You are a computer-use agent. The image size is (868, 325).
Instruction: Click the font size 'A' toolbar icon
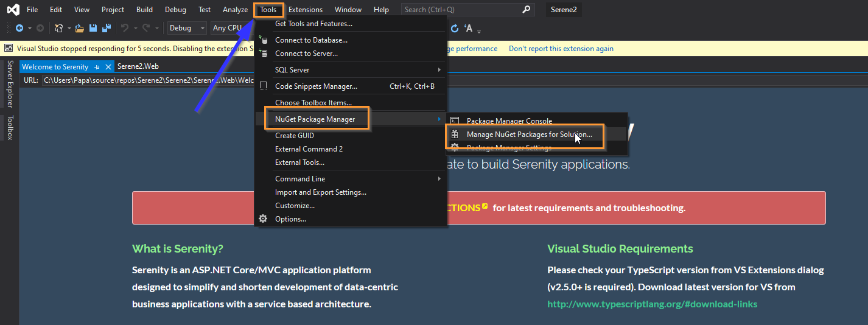pos(468,28)
